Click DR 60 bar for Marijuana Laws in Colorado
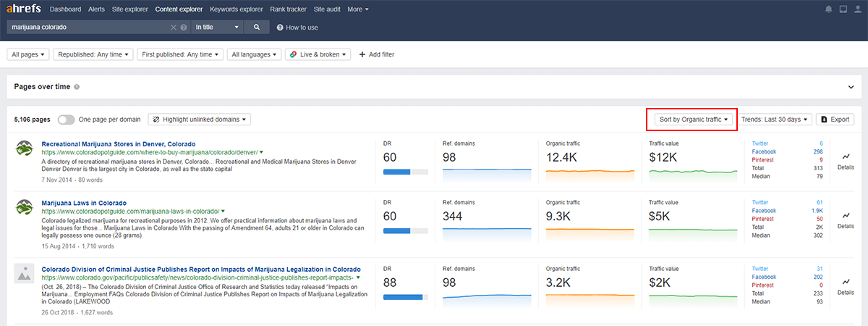Viewport: 868px width, 326px height. [x=405, y=232]
